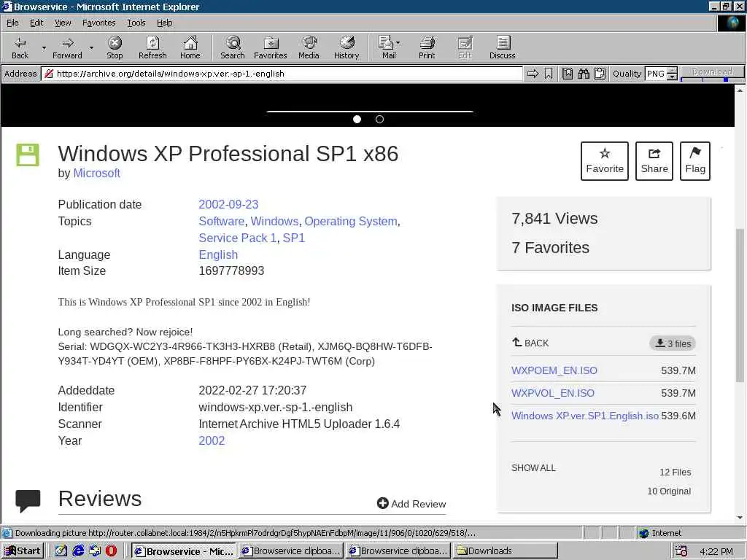Click the 3 files download badge
747x560 pixels.
coord(673,343)
